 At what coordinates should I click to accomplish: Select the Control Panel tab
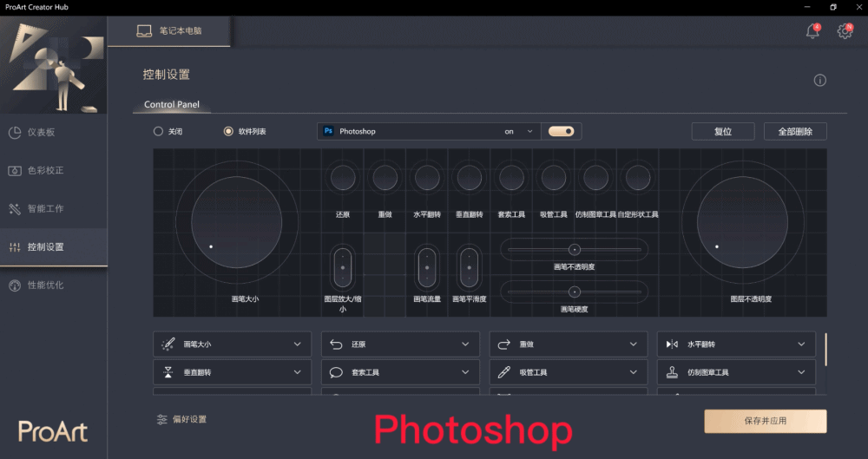tap(172, 104)
